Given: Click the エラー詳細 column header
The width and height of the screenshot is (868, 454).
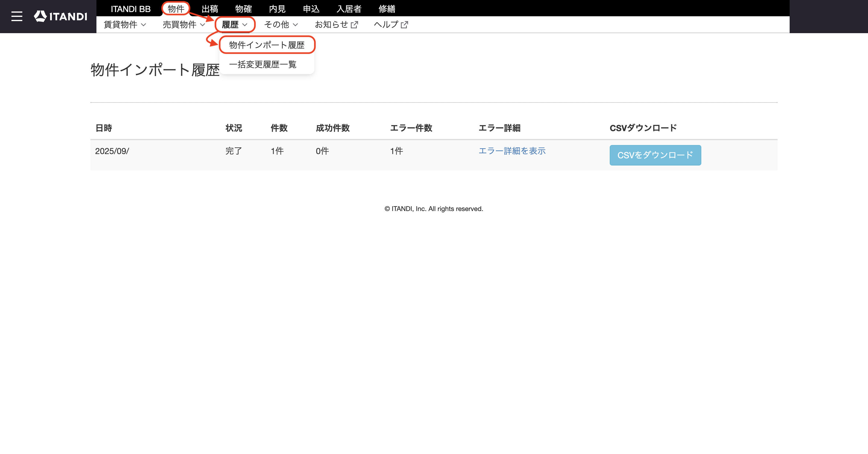Looking at the screenshot, I should tap(500, 128).
